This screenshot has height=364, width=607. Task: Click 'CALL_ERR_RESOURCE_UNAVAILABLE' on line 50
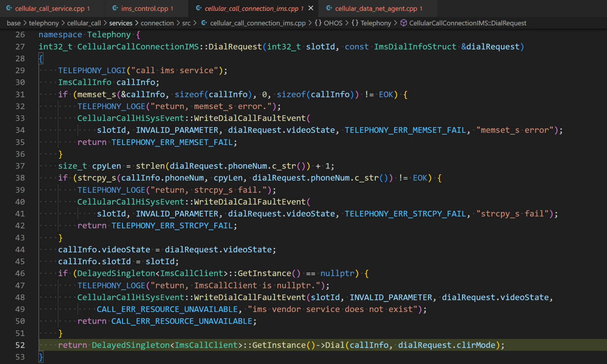[x=182, y=321]
